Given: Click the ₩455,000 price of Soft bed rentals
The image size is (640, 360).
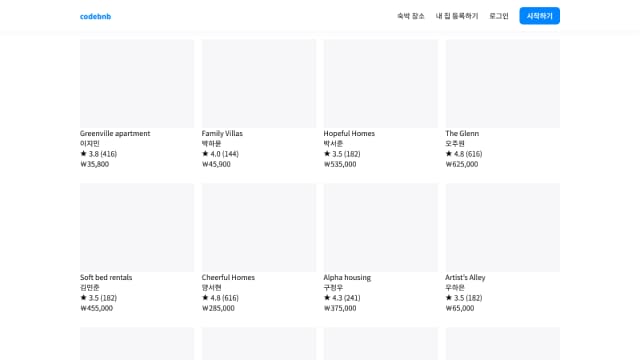Looking at the screenshot, I should 97,308.
